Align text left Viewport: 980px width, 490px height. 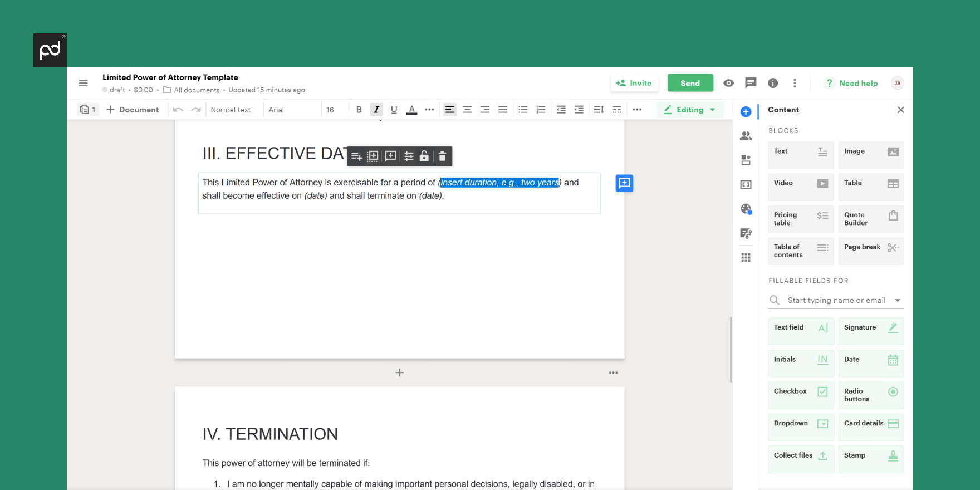[450, 110]
